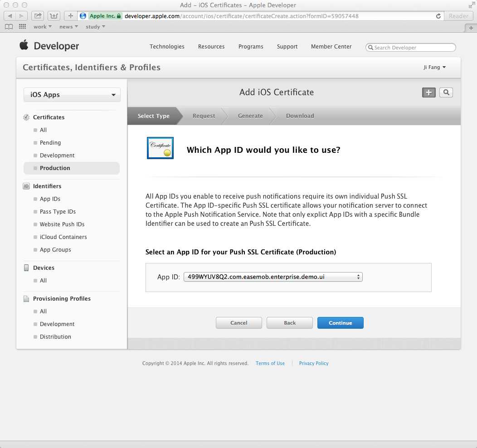
Task: Click the Continue button
Action: pos(340,323)
